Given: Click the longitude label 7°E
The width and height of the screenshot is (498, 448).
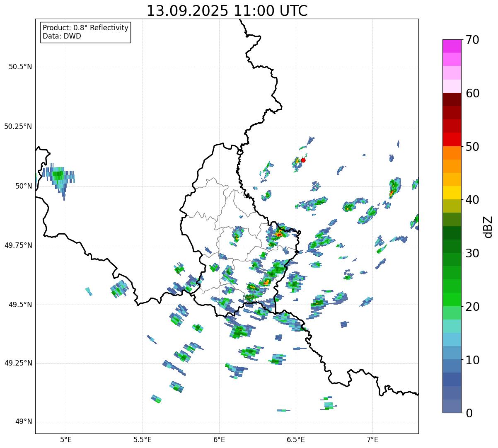Looking at the screenshot, I should [373, 439].
